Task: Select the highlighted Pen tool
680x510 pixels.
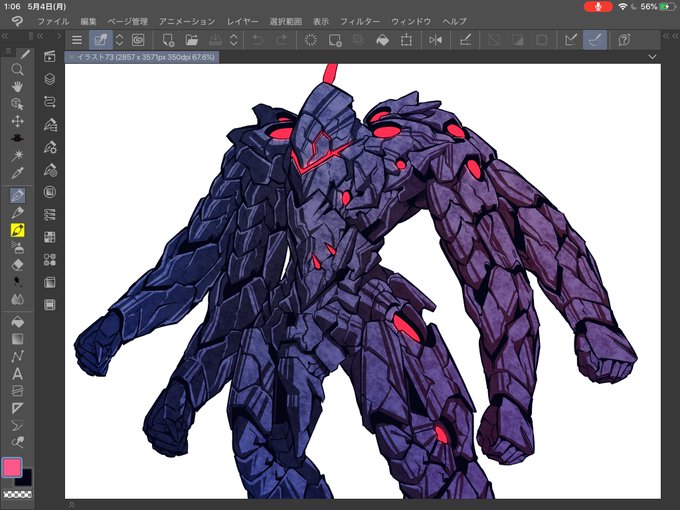Action: click(x=17, y=196)
